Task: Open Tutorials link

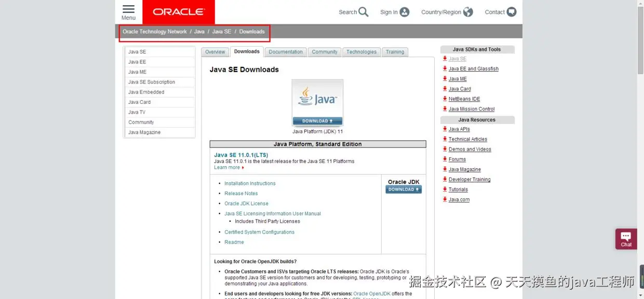Action: tap(458, 189)
